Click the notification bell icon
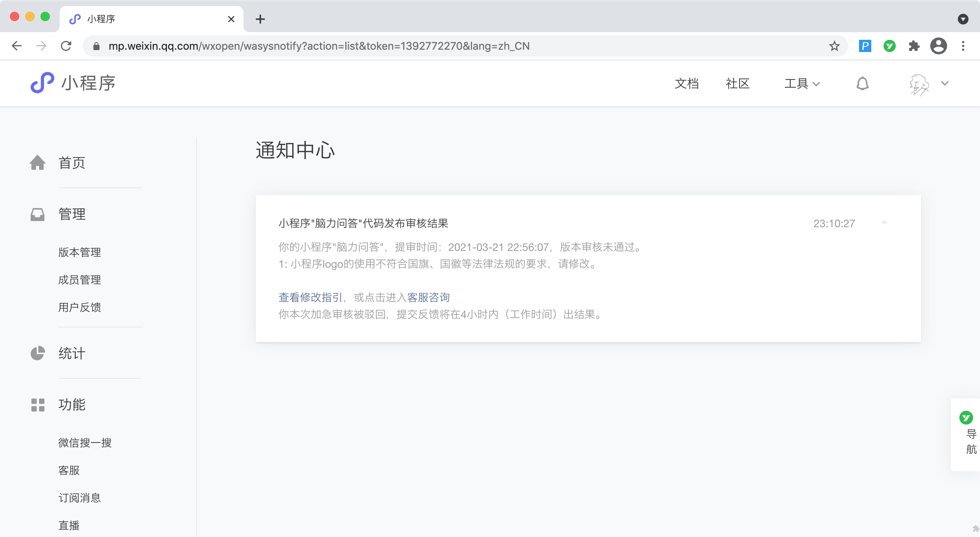The image size is (980, 537). coord(862,83)
